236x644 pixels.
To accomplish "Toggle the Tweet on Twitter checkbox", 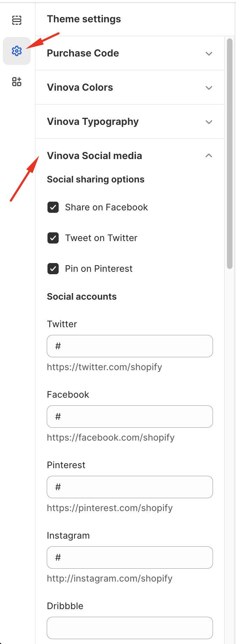I will point(53,238).
